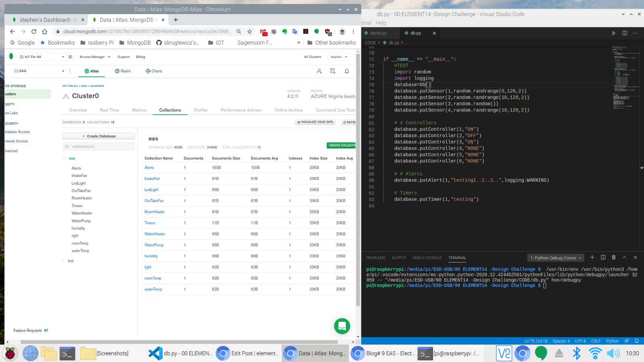Open the Raspberry Pi main menu

[10, 354]
